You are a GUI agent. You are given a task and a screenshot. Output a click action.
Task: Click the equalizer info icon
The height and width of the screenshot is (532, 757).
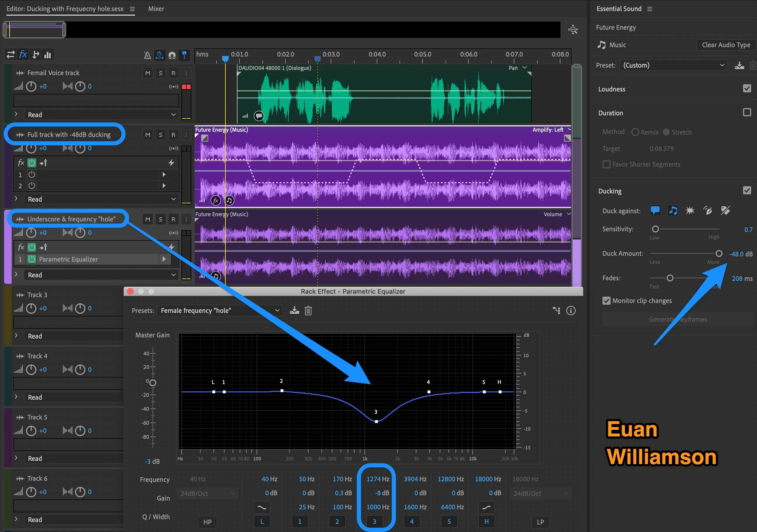pyautogui.click(x=571, y=310)
